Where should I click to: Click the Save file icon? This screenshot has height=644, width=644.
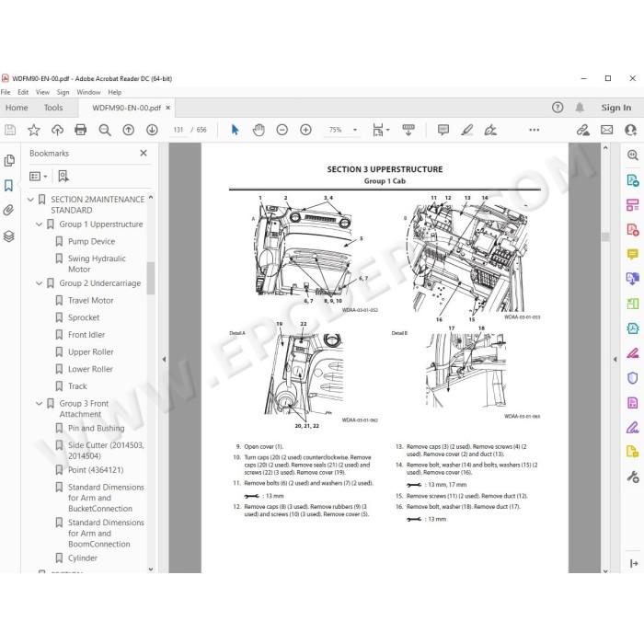10,131
